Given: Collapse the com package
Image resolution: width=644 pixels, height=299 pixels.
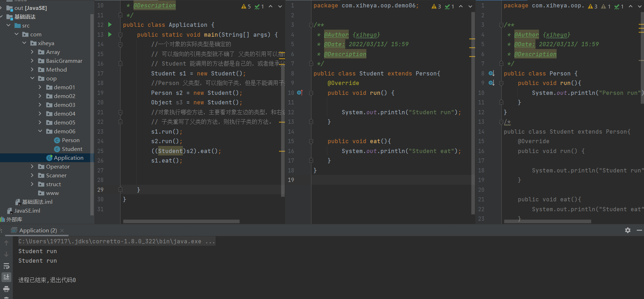Looking at the screenshot, I should (x=17, y=34).
